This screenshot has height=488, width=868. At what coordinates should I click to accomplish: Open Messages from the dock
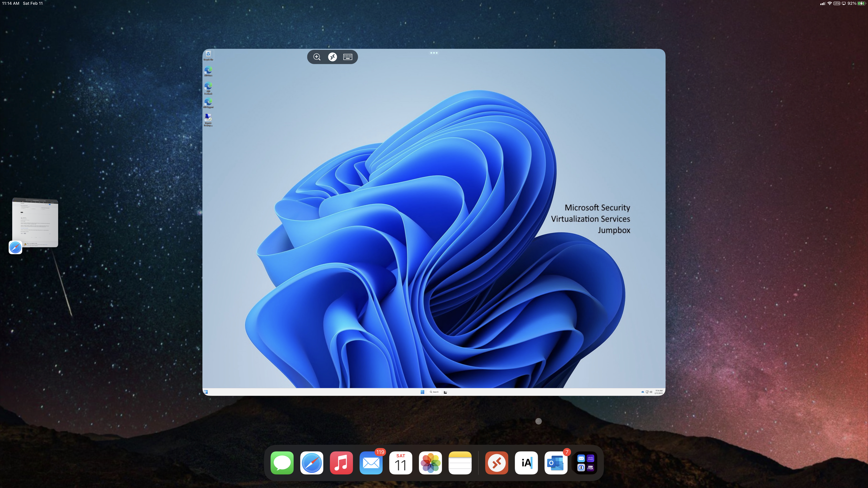coord(282,463)
